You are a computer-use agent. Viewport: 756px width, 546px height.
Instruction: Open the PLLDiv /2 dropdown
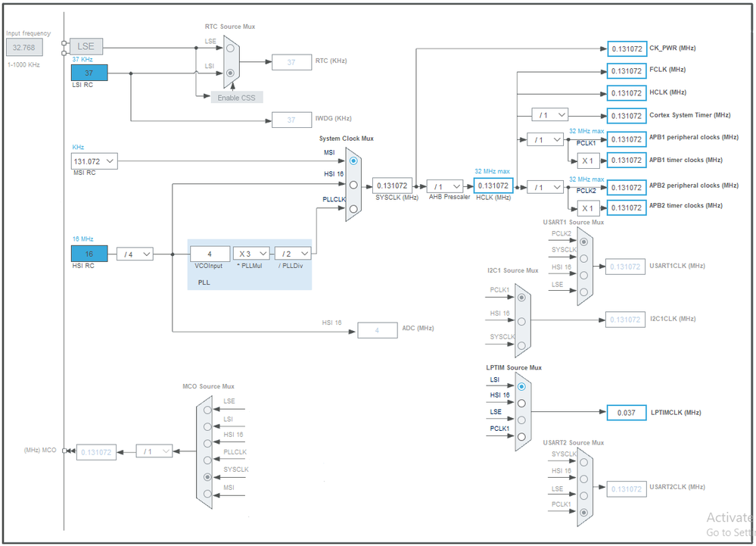click(x=293, y=254)
